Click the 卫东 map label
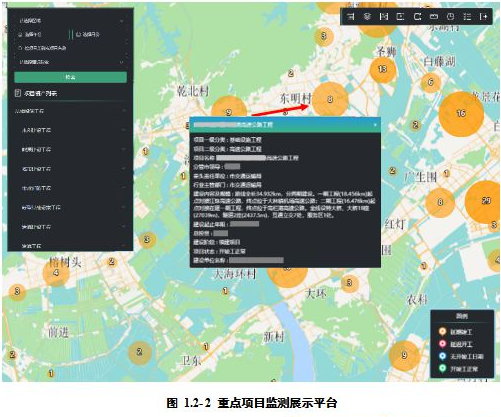 (191, 360)
